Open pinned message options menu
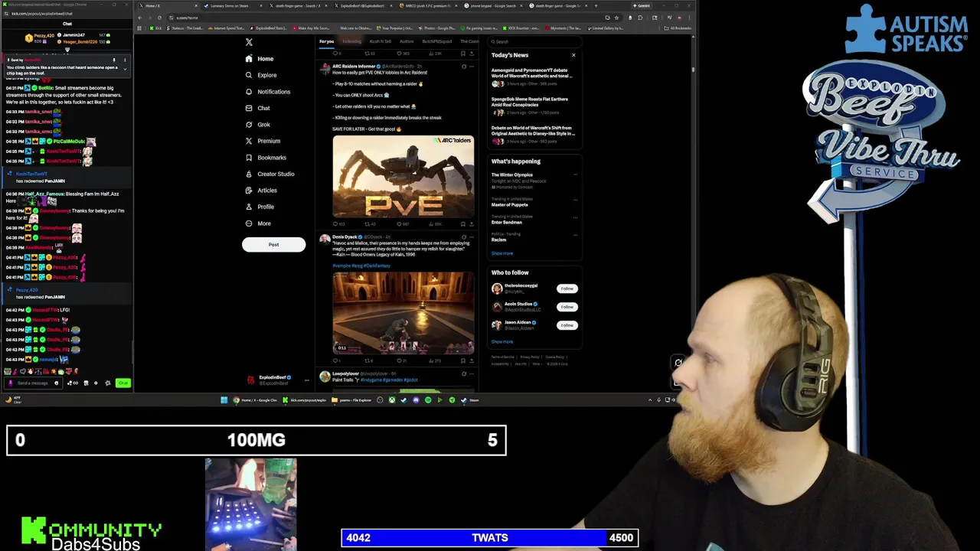This screenshot has height=551, width=980. (x=125, y=60)
